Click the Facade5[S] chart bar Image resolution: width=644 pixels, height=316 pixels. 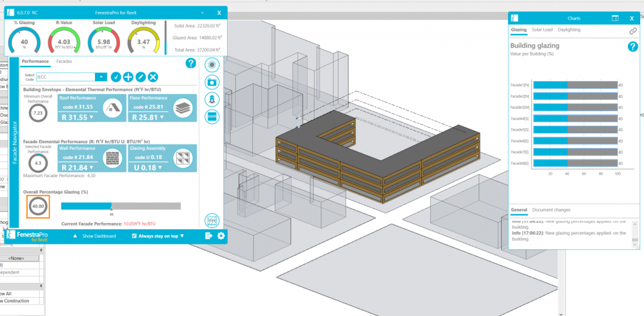[575, 129]
